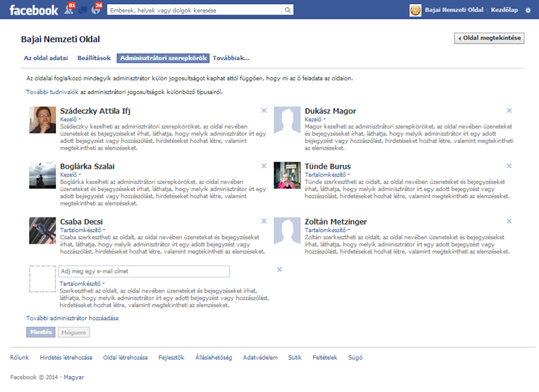Remove admin Zoltán Metzinger
The image size is (539, 392).
(x=509, y=221)
